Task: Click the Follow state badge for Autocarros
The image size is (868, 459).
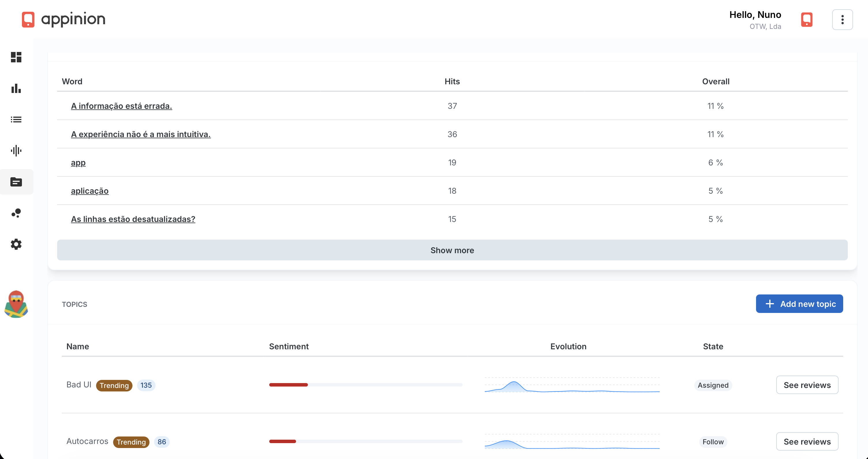Action: [x=713, y=442]
